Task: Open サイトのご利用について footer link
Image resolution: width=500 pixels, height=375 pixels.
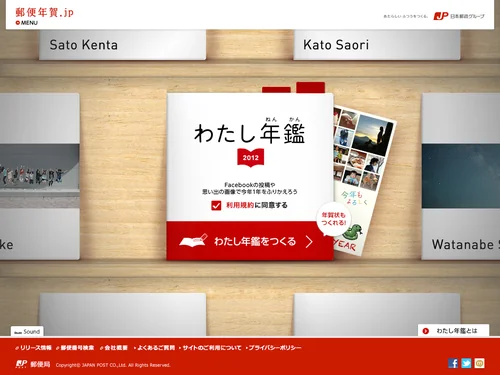Action: coord(210,348)
